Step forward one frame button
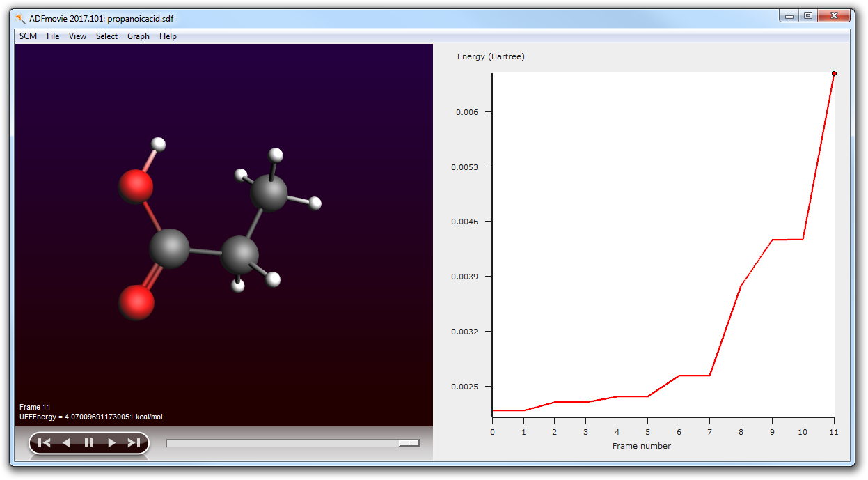This screenshot has height=480, width=868. pyautogui.click(x=111, y=442)
